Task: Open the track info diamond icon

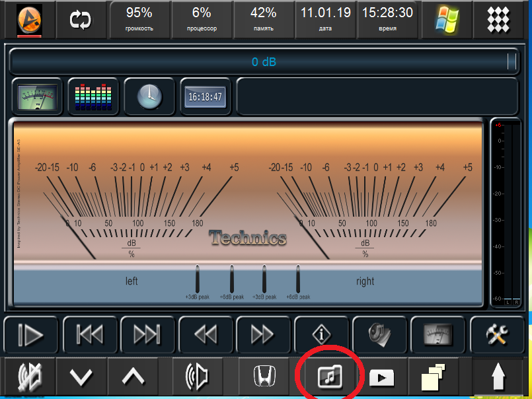Action: pyautogui.click(x=321, y=335)
